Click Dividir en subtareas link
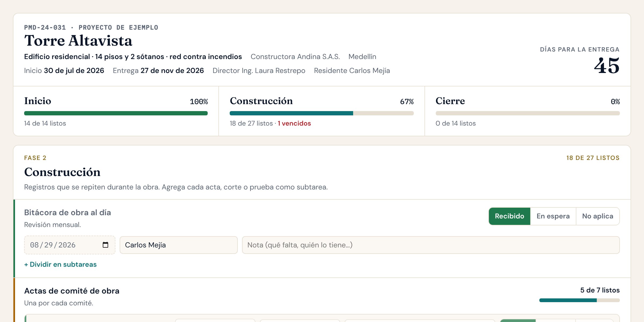644x322 pixels. [60, 264]
